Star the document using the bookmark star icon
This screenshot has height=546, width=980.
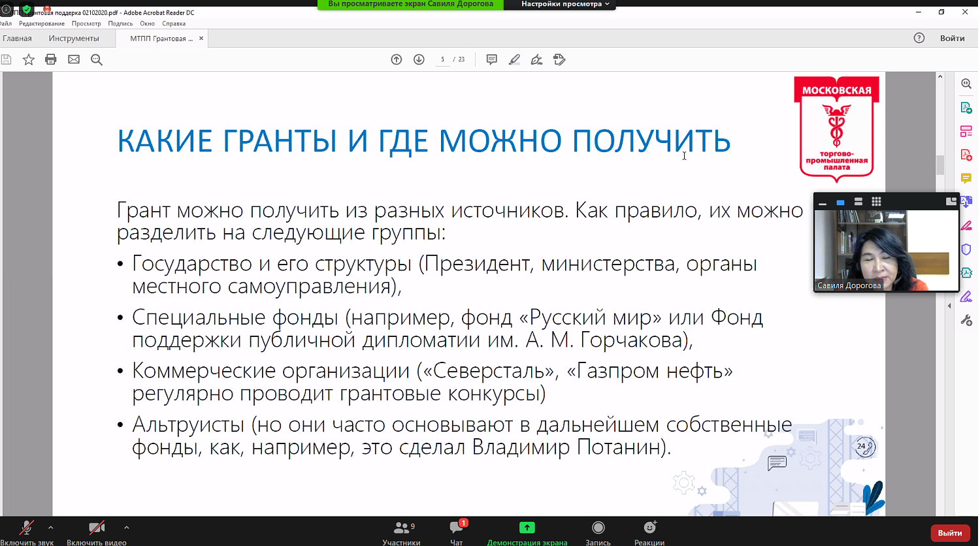point(29,59)
